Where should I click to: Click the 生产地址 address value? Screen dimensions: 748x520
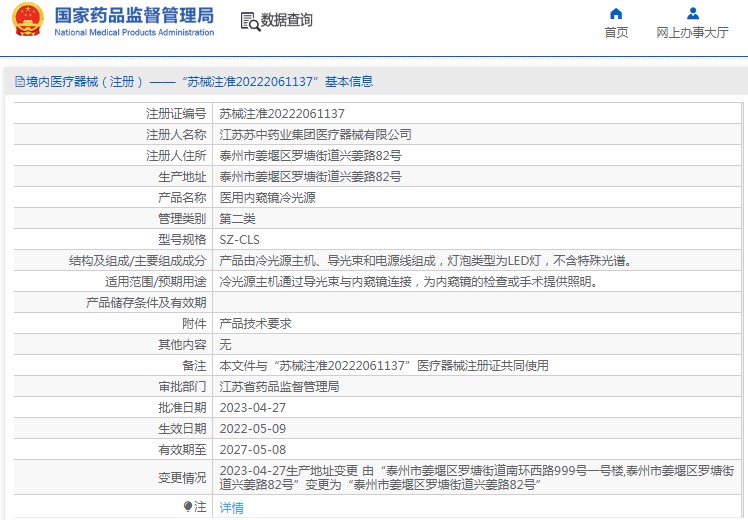311,177
